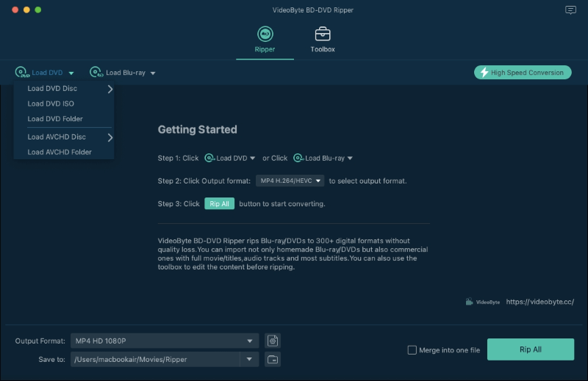Expand the Load AVCHD Disc submenu chevron
The height and width of the screenshot is (381, 588).
(x=110, y=137)
